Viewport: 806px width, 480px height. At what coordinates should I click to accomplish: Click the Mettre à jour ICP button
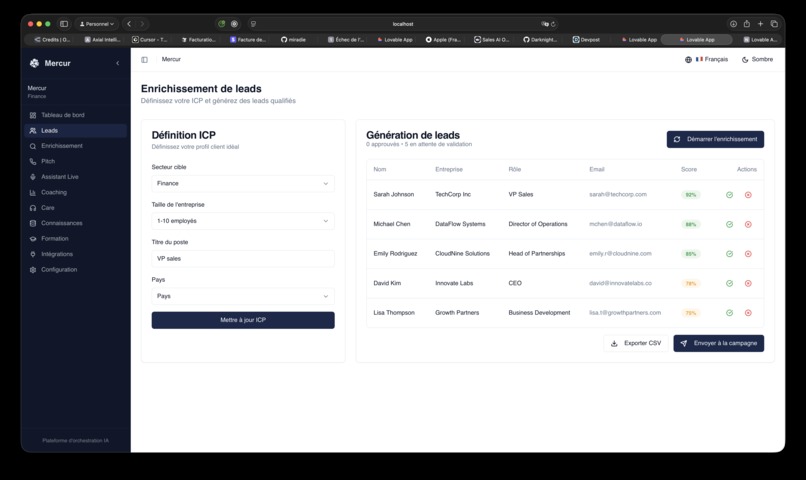pos(243,320)
